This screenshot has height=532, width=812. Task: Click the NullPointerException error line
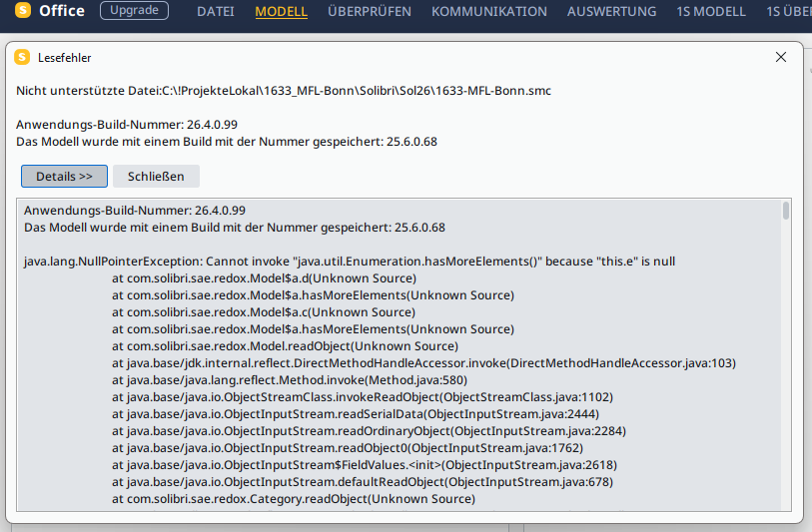coord(350,262)
